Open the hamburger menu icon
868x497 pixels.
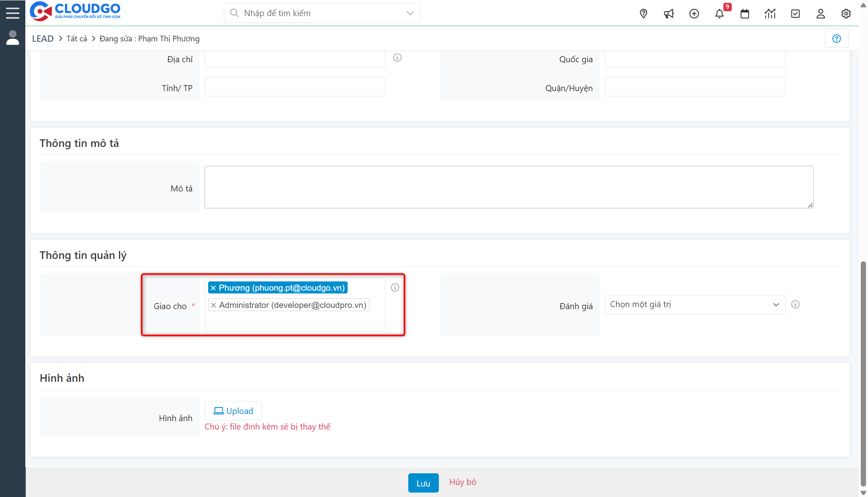point(12,13)
